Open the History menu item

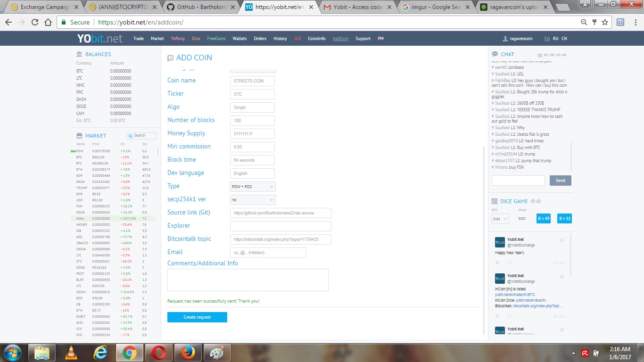coord(280,39)
